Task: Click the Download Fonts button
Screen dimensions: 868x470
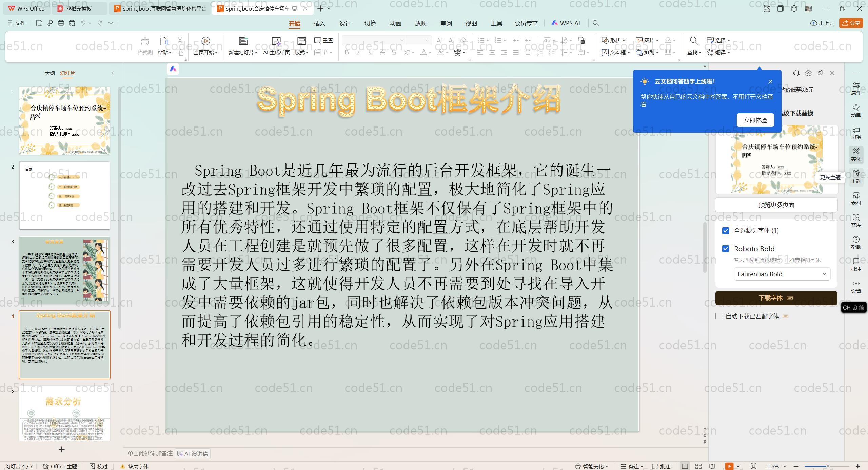Action: [x=776, y=298]
